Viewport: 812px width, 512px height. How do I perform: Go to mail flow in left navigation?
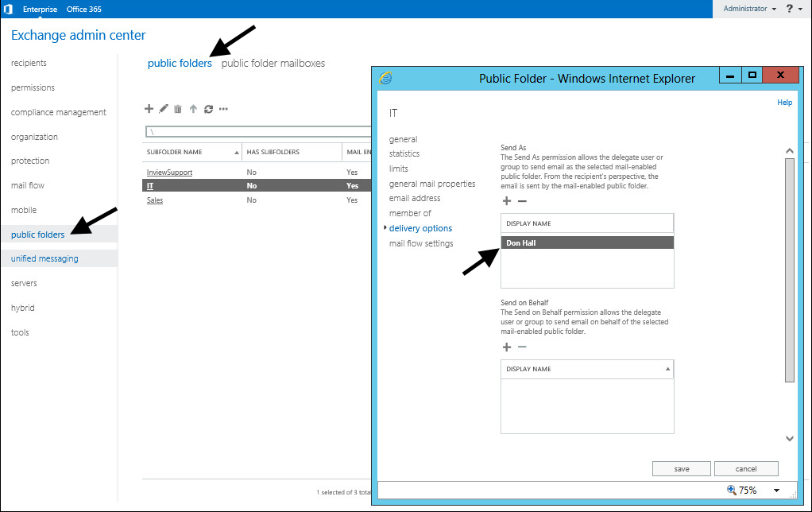pyautogui.click(x=28, y=185)
